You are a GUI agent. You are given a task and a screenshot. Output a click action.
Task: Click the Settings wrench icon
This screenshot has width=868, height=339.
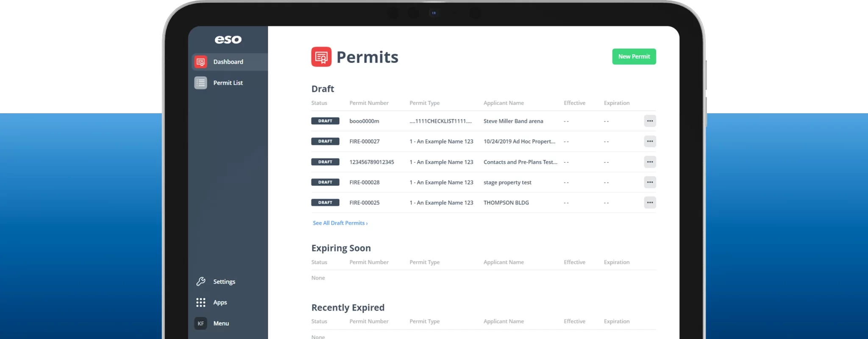coord(200,281)
